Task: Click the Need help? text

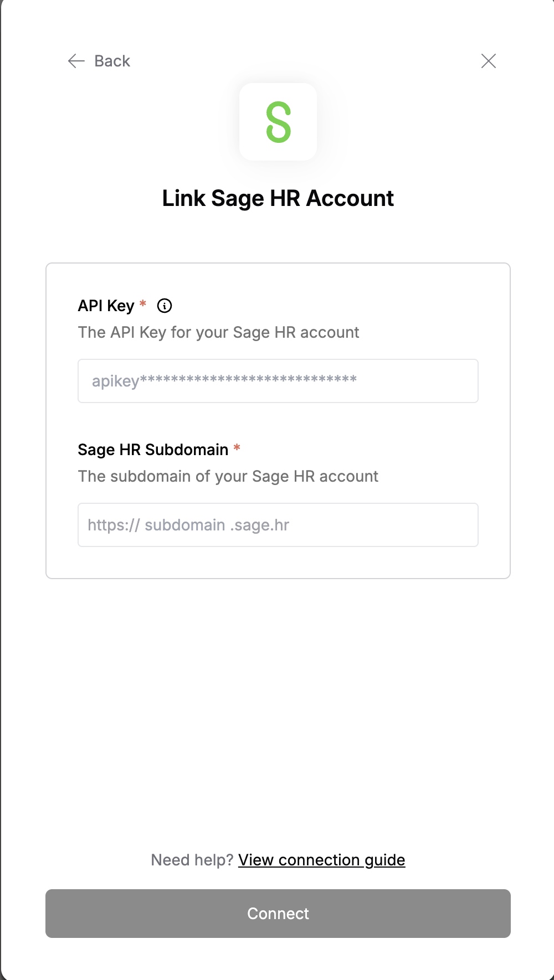Action: 192,860
